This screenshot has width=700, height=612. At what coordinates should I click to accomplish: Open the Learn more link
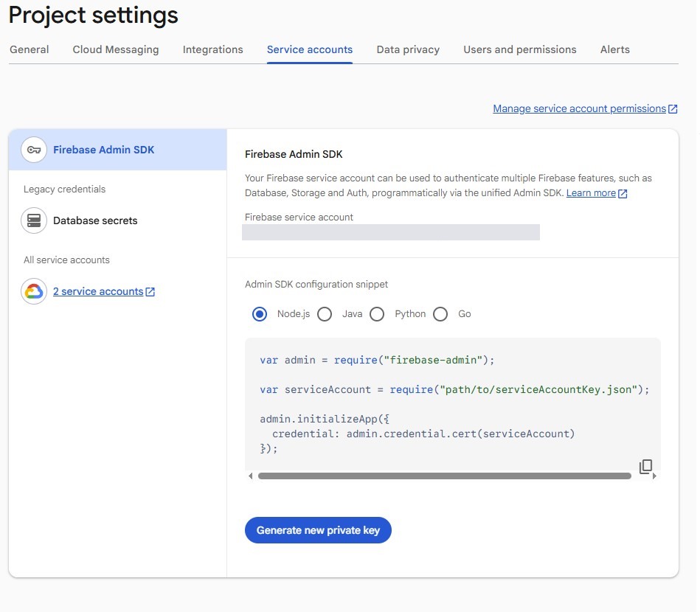591,193
